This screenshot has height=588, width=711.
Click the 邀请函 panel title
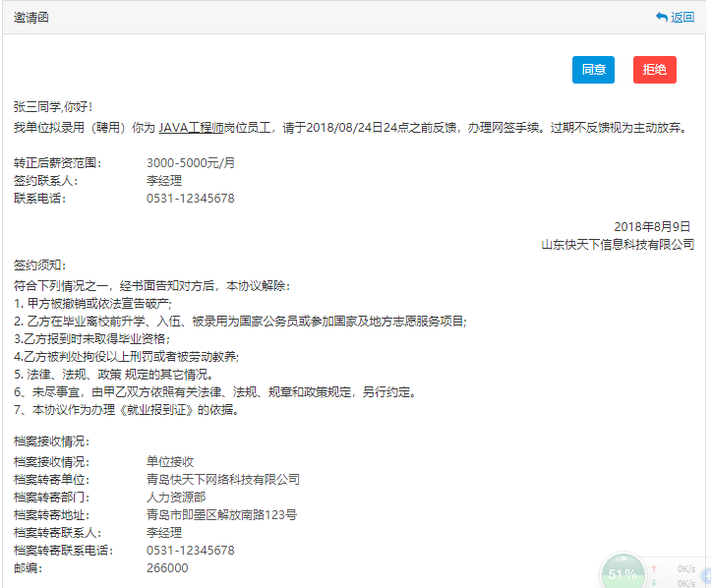[x=30, y=18]
